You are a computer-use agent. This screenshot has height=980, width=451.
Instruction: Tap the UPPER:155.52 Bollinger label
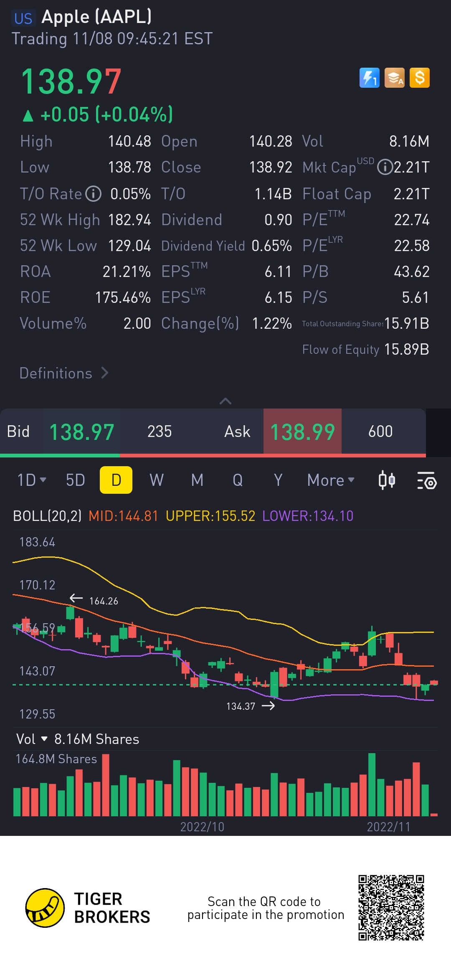point(210,516)
